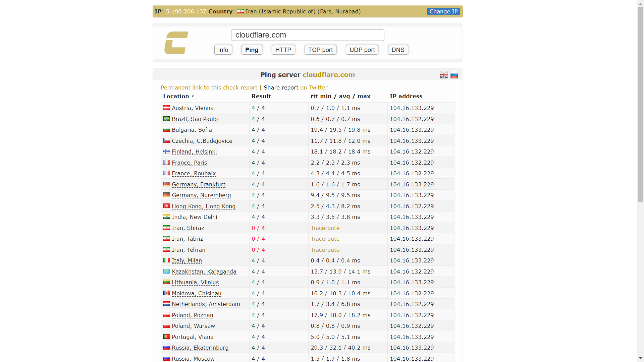The image size is (644, 362).
Task: Click rtt '29.3 / 32.1 / 40.2 ms'
Action: (x=340, y=348)
